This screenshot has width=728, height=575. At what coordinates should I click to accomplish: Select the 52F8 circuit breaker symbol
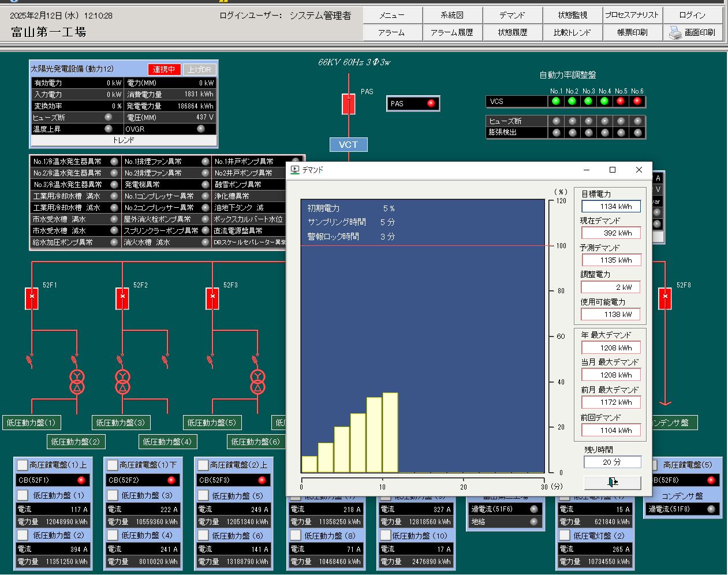[x=666, y=298]
